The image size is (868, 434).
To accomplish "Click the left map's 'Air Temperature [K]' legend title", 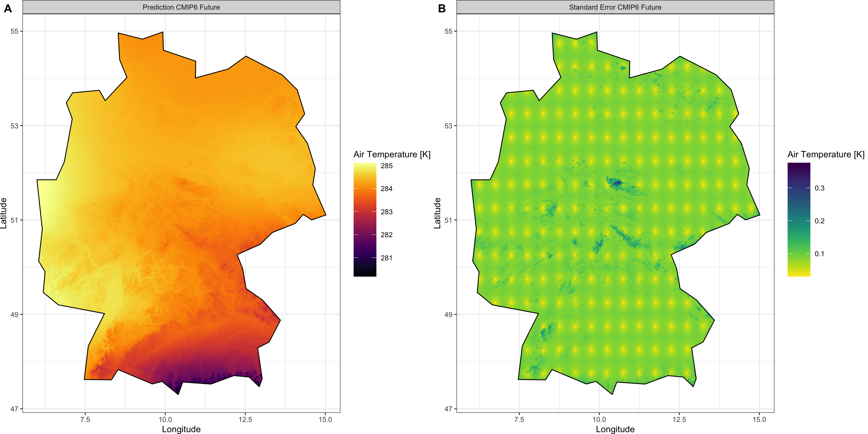I will pos(392,154).
